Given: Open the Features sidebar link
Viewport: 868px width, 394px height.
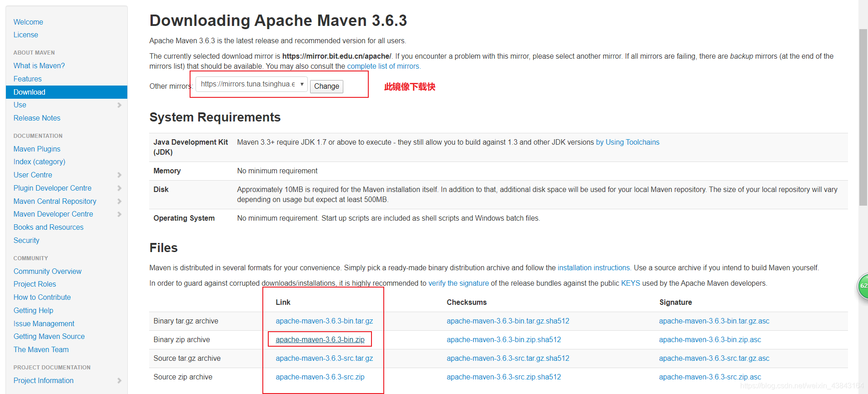Looking at the screenshot, I should (28, 79).
